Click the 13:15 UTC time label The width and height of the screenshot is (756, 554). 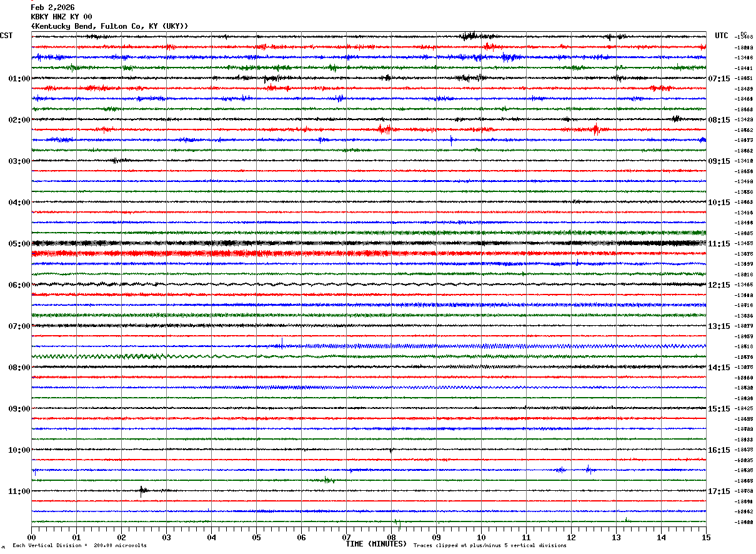click(x=719, y=326)
